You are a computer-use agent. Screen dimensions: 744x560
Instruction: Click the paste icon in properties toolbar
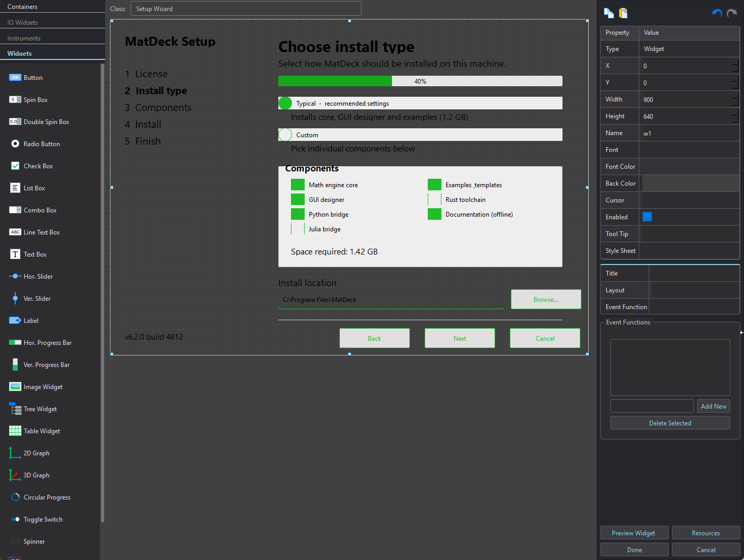pyautogui.click(x=624, y=13)
